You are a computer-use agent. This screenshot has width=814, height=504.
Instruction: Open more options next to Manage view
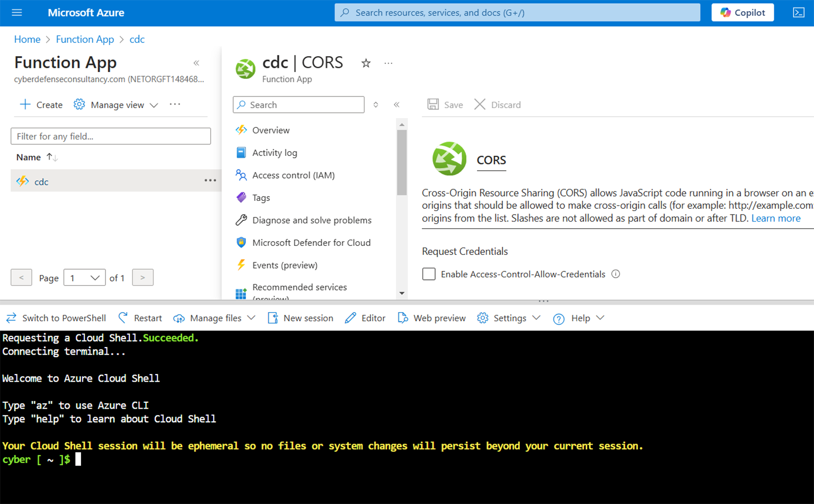pos(175,104)
